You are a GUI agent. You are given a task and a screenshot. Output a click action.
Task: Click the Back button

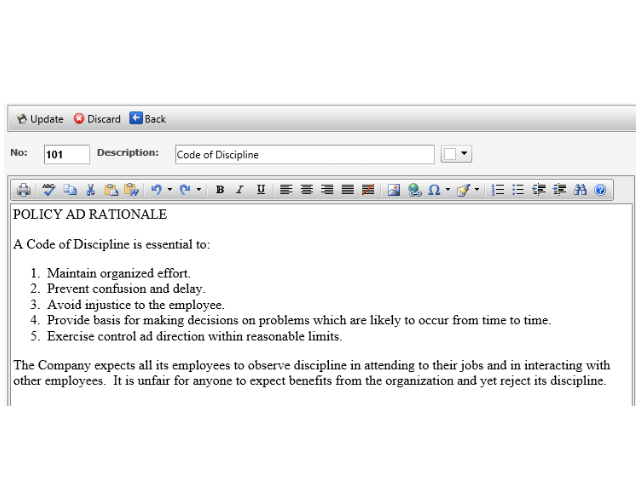click(x=148, y=118)
